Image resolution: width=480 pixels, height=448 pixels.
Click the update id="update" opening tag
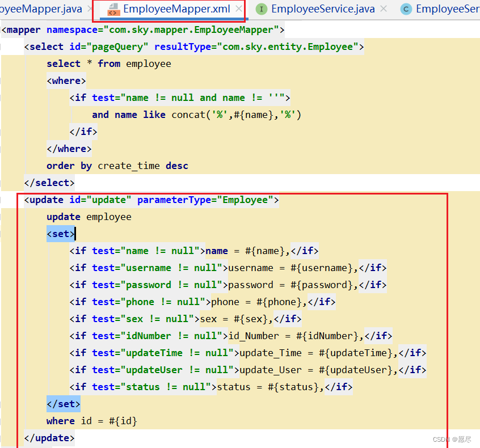151,200
